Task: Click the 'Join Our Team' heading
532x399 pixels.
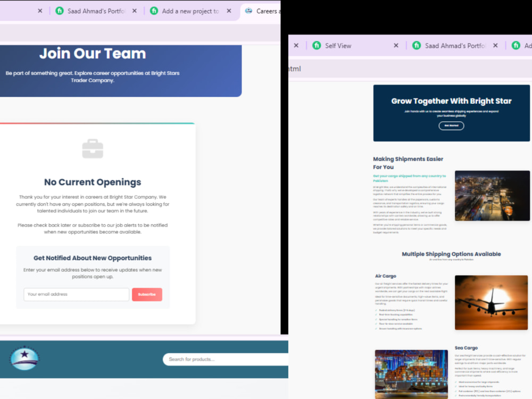Action: [x=93, y=54]
